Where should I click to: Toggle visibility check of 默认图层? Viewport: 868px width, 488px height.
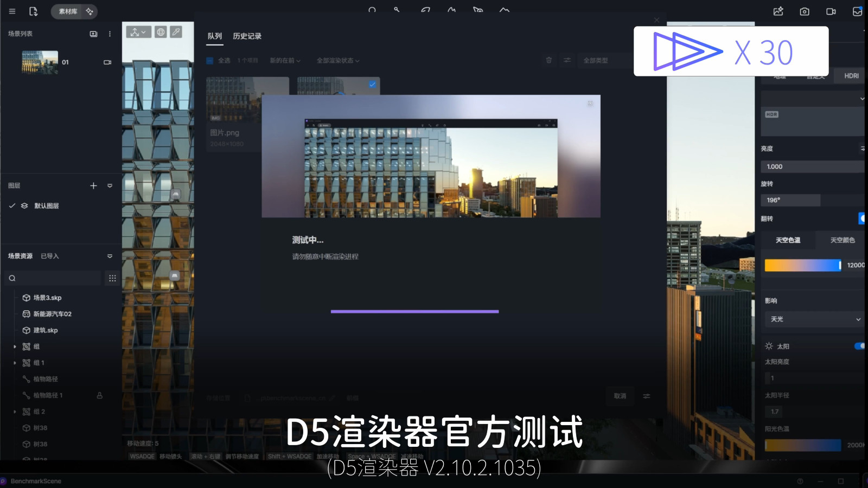(12, 206)
